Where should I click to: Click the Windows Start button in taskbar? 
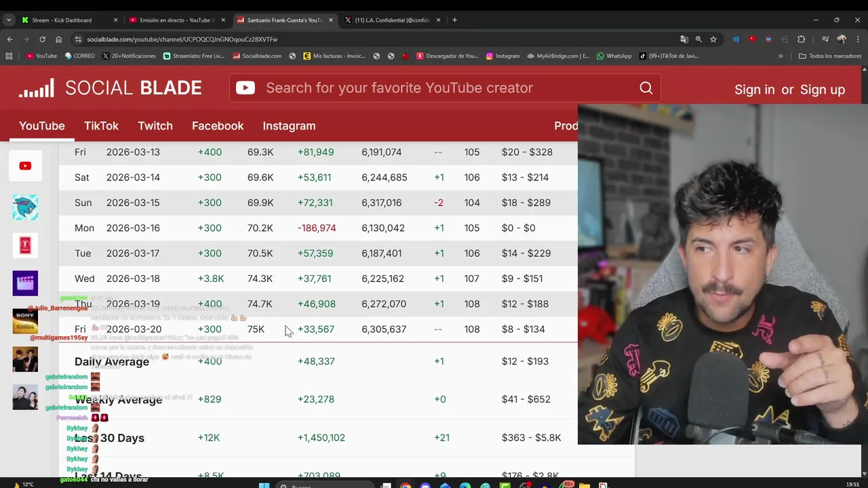(x=264, y=485)
